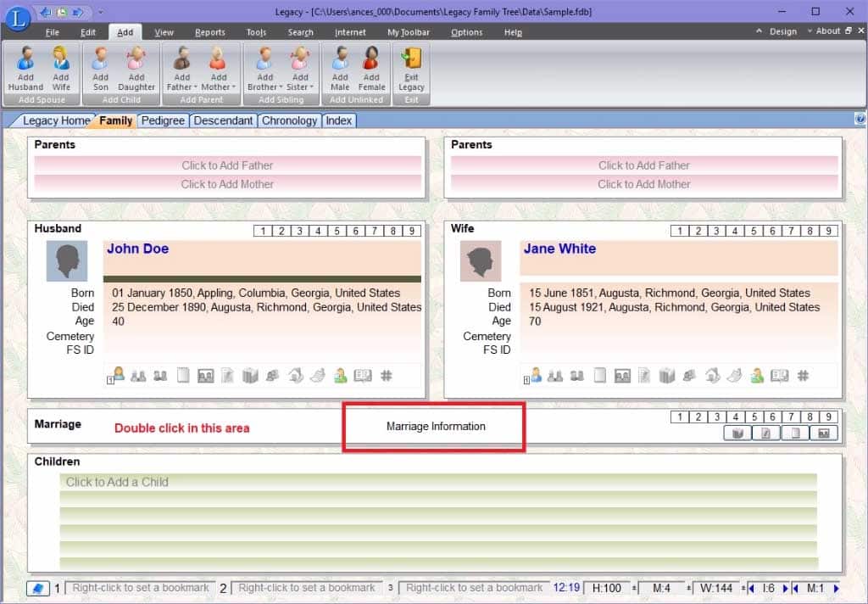Open marriage pictures button
The image size is (868, 604).
point(824,433)
